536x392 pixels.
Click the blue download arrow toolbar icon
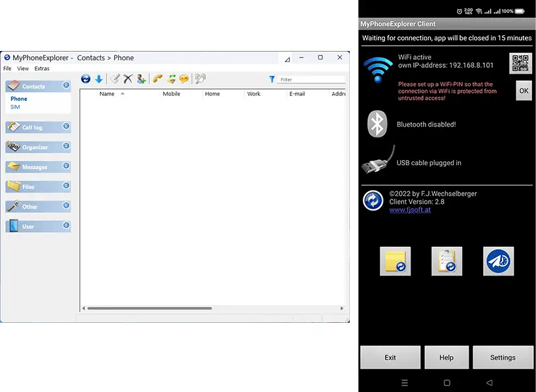[x=99, y=79]
